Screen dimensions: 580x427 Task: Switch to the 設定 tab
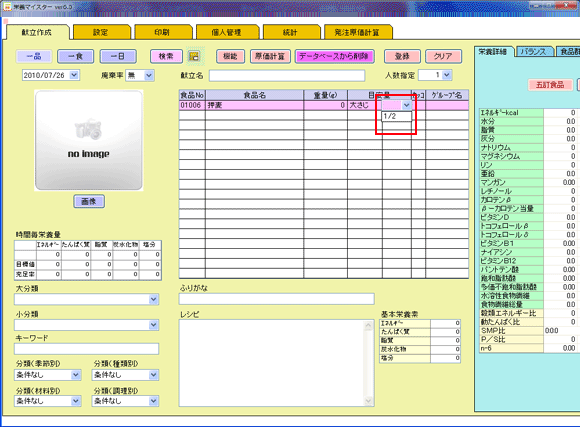point(101,32)
